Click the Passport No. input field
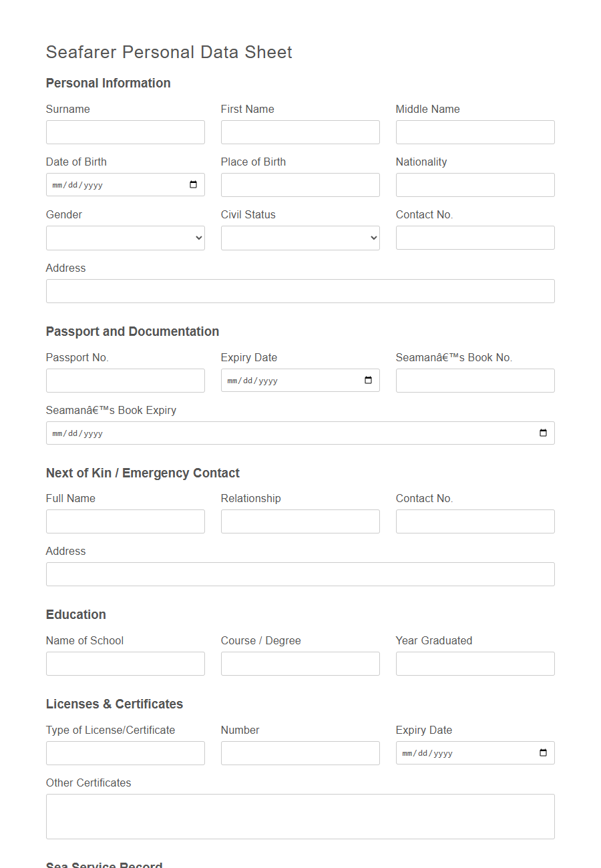601x868 pixels. point(125,380)
